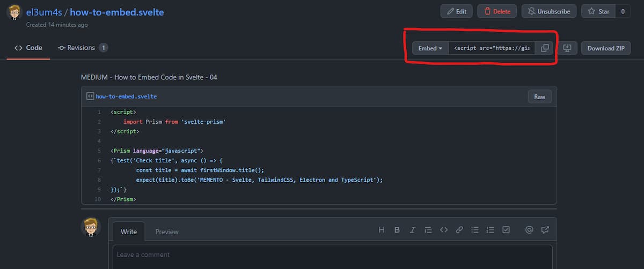Open the how-to-embed.svelte gist title link
The image size is (644, 269).
117,12
